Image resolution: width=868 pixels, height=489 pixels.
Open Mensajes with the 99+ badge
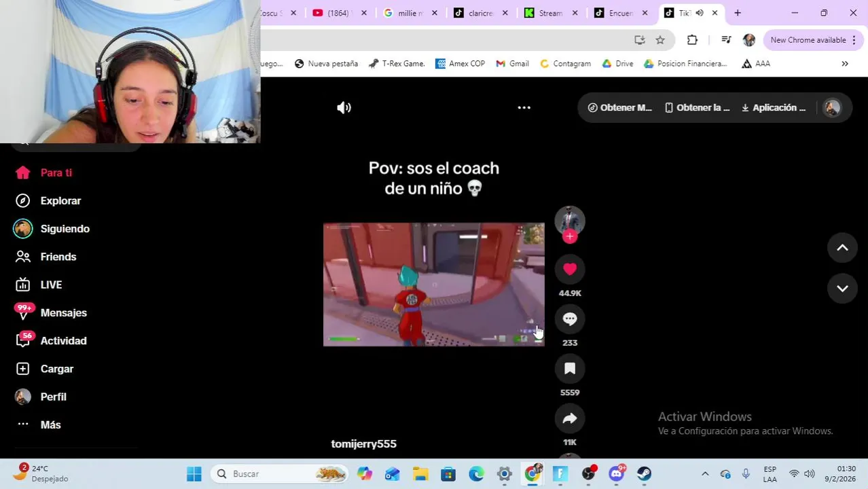tap(51, 312)
